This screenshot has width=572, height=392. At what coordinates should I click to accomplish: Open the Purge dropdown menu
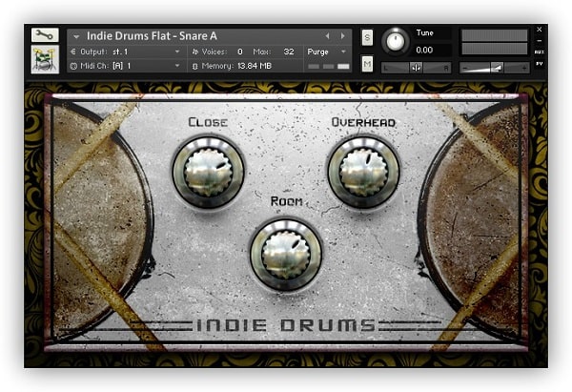click(325, 52)
